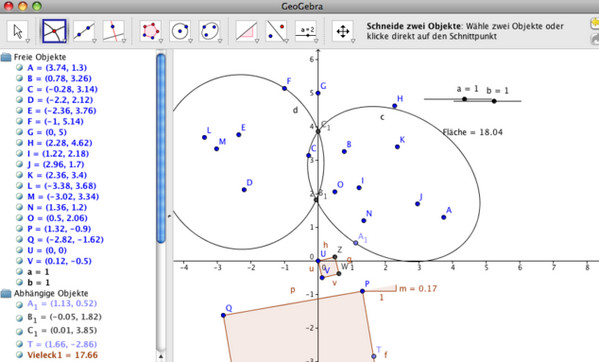Select the Intersect Two Objects tool

point(54,31)
